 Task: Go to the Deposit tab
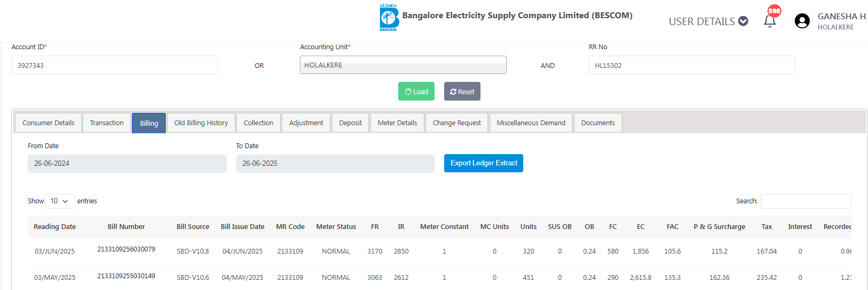[351, 123]
